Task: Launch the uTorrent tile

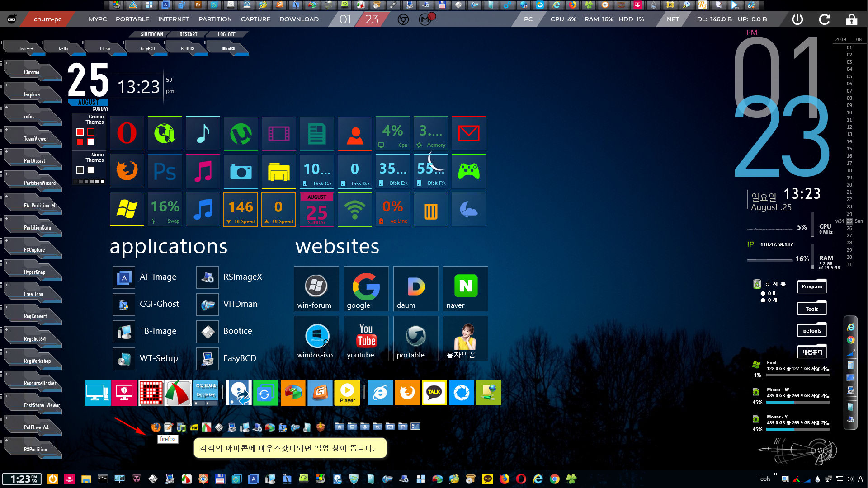Action: coord(241,133)
